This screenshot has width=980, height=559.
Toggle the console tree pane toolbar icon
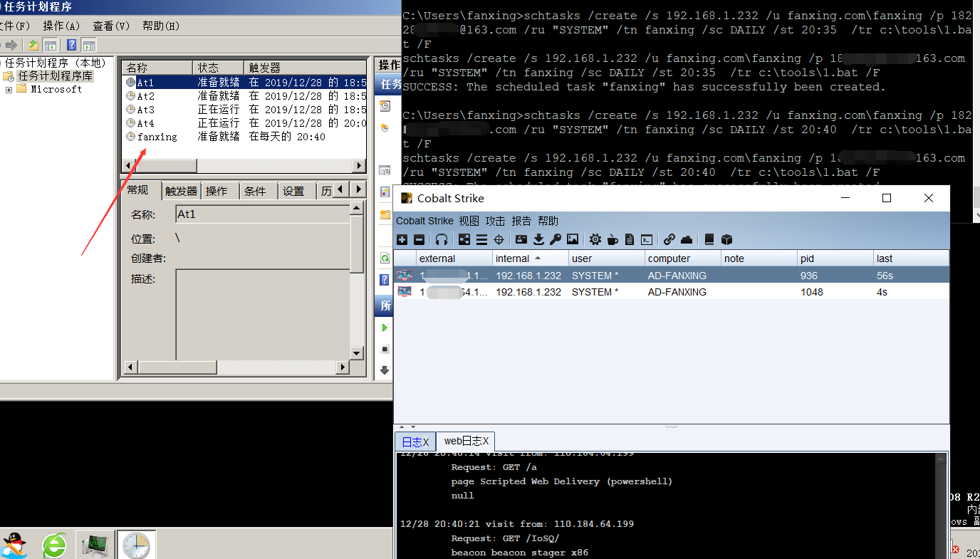point(51,45)
